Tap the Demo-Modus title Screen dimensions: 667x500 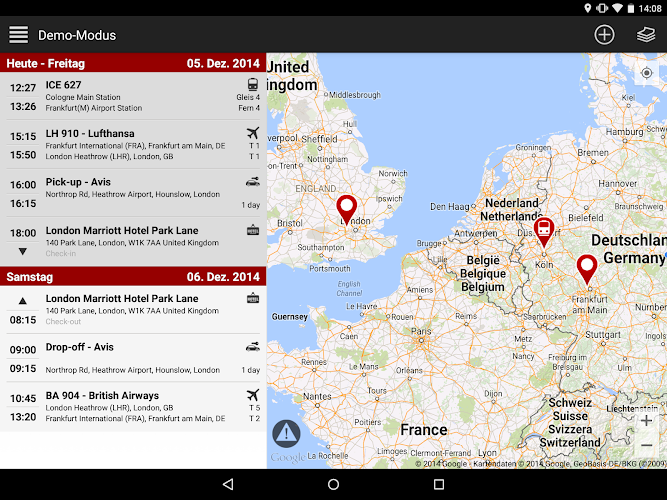pos(77,35)
